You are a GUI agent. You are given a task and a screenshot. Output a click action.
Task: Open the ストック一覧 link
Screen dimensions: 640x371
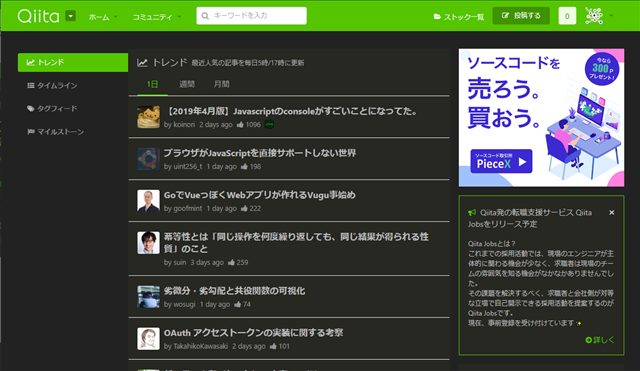click(x=459, y=17)
